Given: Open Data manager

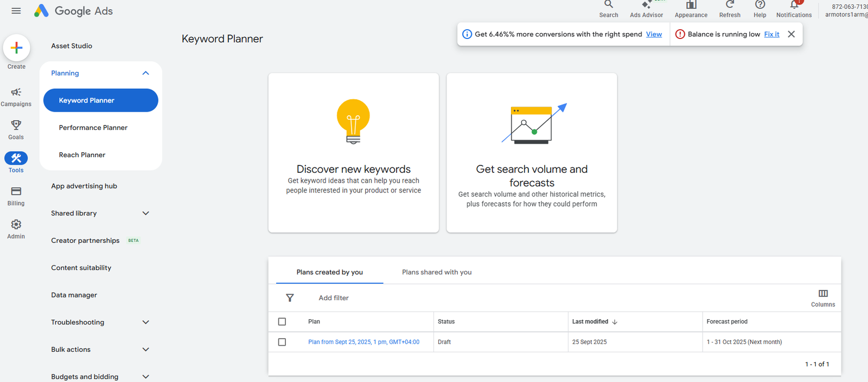Looking at the screenshot, I should [x=74, y=295].
